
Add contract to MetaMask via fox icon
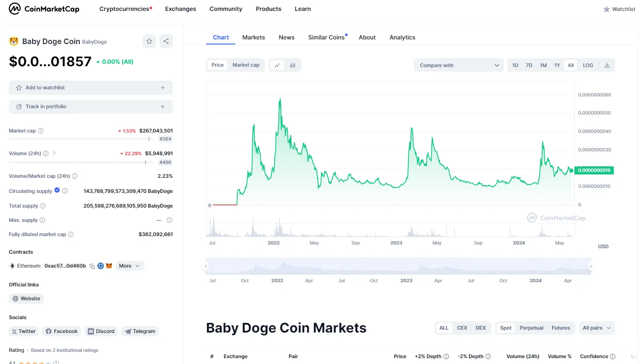click(109, 265)
